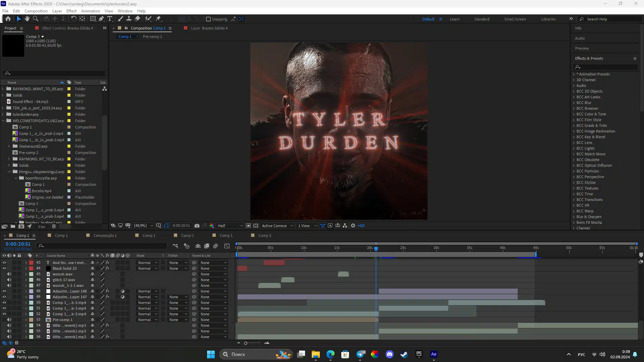Open the composition mini-flowchart in timeline
This screenshot has height=362, width=644.
175,246
